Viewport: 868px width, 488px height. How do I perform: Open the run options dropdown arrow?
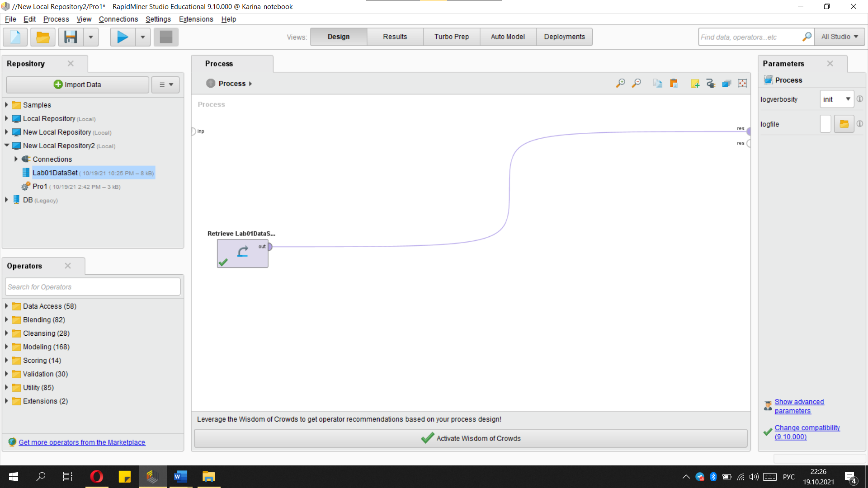pyautogui.click(x=143, y=37)
